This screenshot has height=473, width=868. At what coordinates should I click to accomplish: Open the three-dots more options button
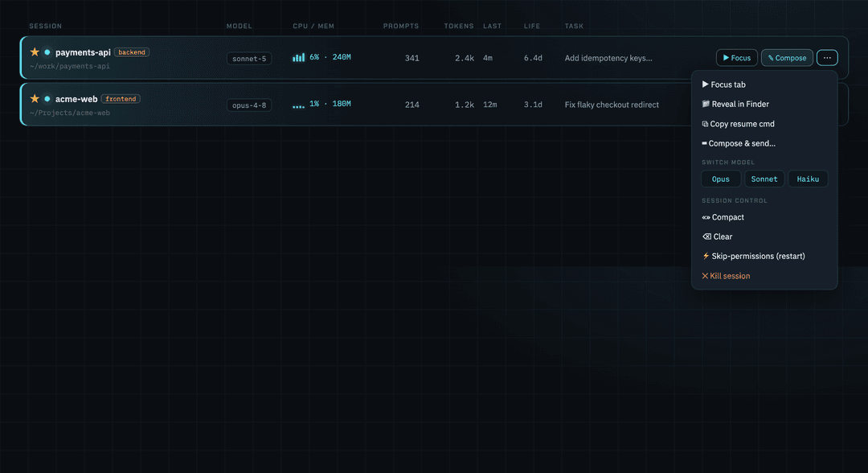click(x=827, y=58)
